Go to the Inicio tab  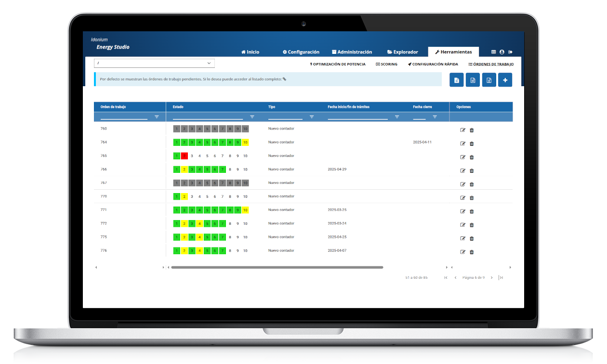tap(250, 52)
